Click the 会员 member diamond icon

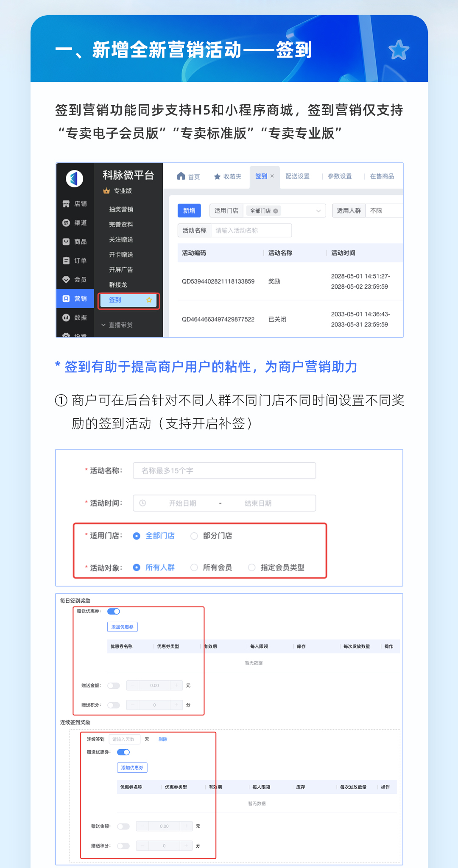[66, 280]
